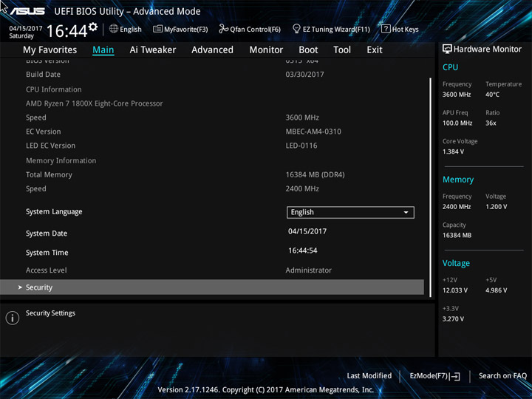Image resolution: width=532 pixels, height=399 pixels.
Task: Click Search on FAQ
Action: coord(502,375)
